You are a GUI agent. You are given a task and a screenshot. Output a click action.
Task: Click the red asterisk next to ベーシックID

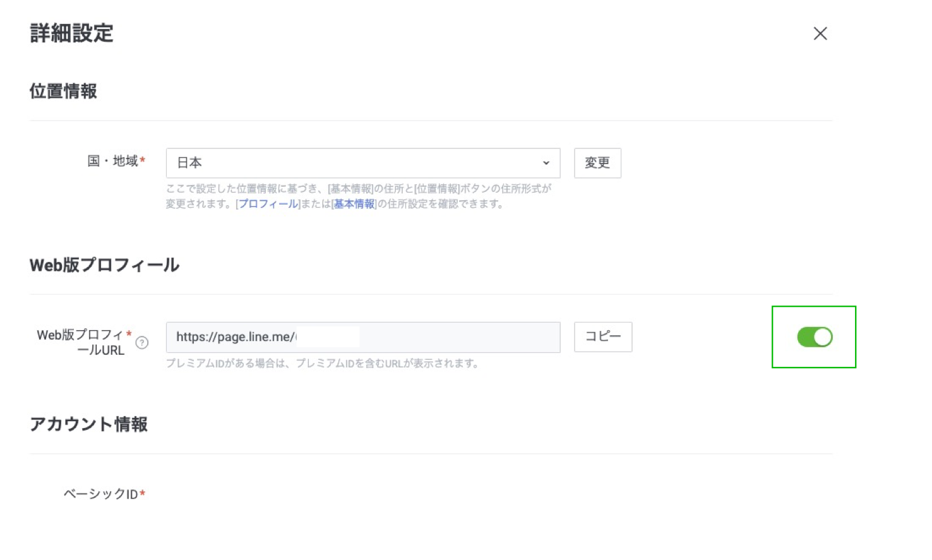143,493
